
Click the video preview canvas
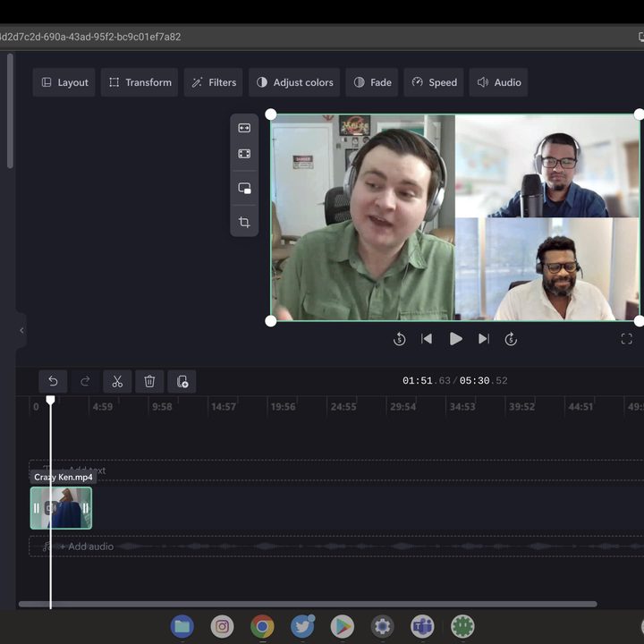pyautogui.click(x=455, y=217)
